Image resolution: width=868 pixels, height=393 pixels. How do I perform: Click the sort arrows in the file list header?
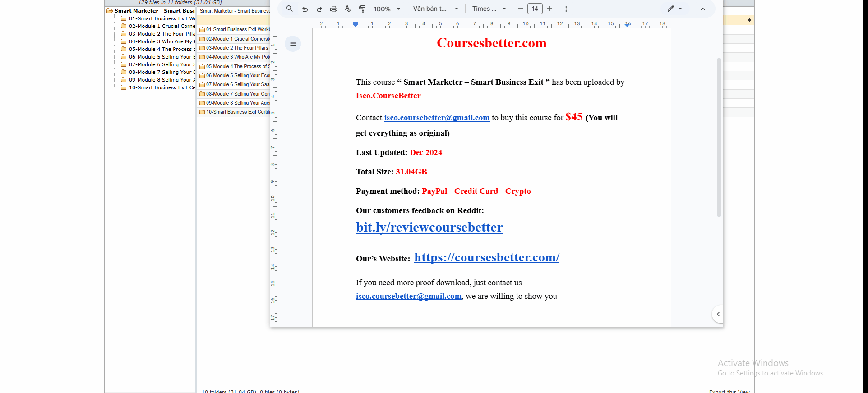click(749, 20)
